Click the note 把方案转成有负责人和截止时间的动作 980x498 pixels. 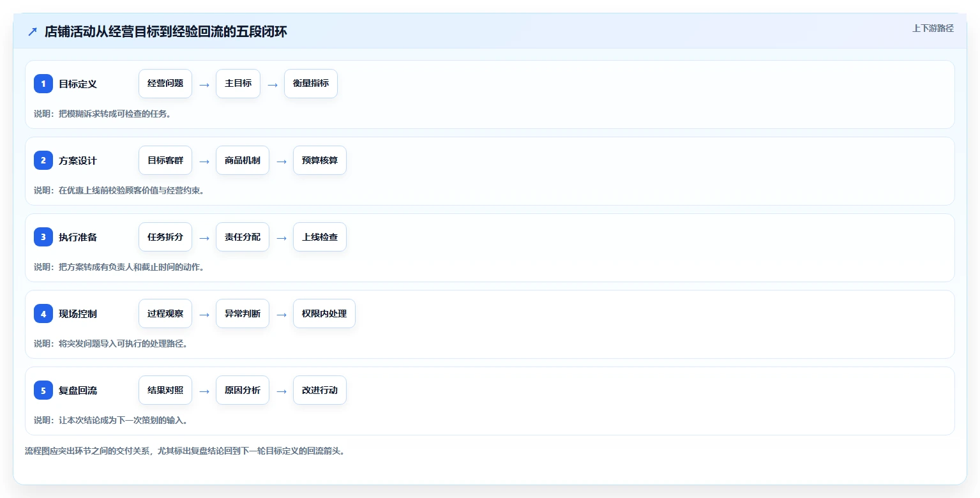pyautogui.click(x=132, y=267)
